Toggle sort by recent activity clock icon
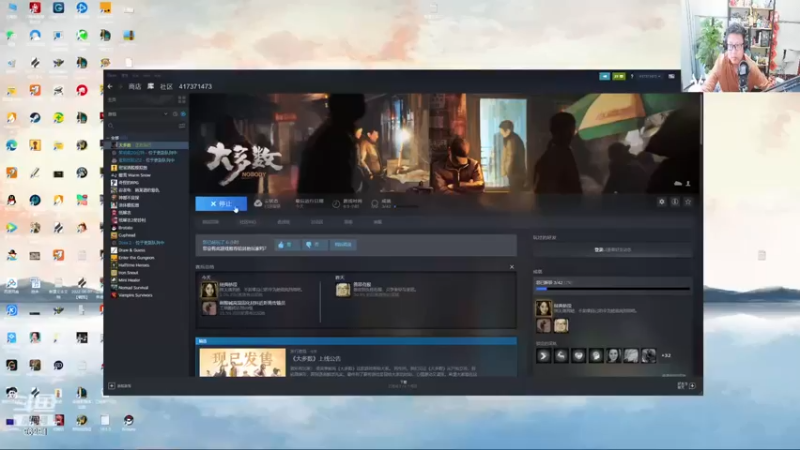Image resolution: width=800 pixels, height=450 pixels. coord(175,114)
